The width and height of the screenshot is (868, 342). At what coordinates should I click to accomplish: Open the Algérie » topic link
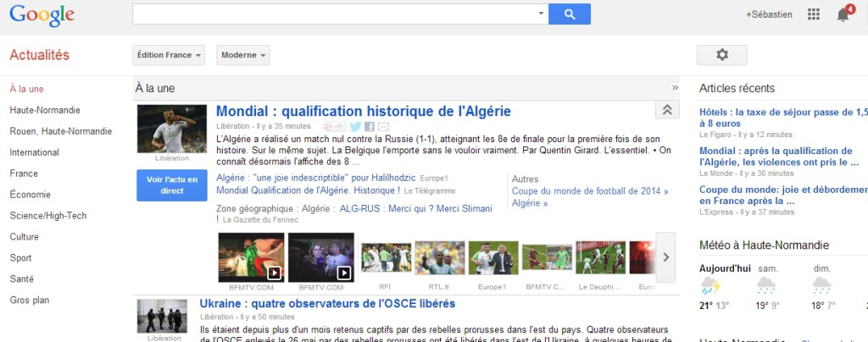tap(530, 203)
